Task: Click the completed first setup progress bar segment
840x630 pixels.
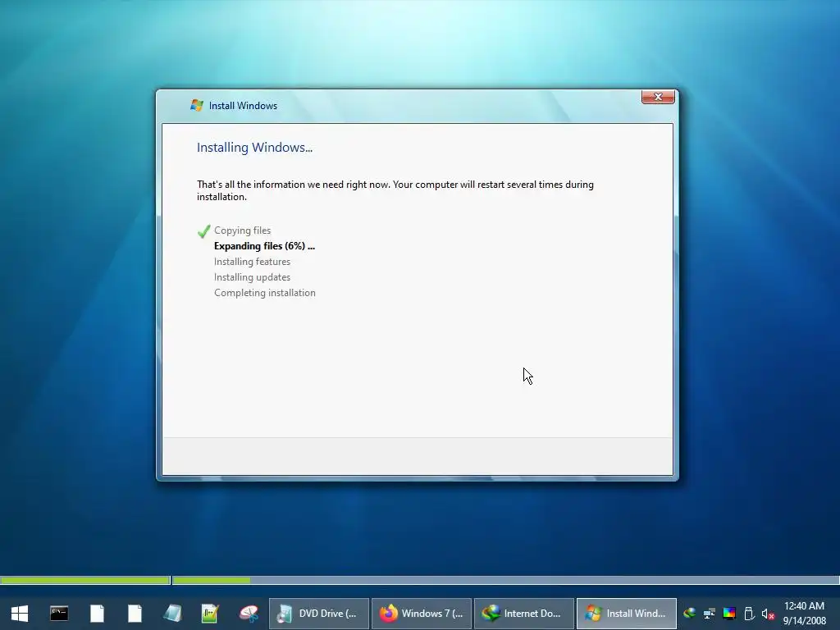Action: pos(85,580)
